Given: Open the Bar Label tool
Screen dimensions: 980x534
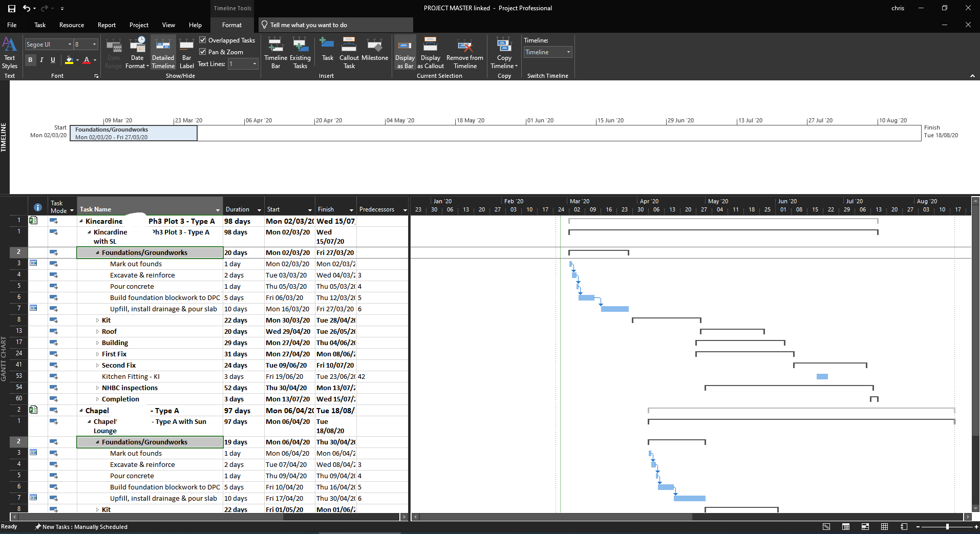Looking at the screenshot, I should pyautogui.click(x=187, y=53).
